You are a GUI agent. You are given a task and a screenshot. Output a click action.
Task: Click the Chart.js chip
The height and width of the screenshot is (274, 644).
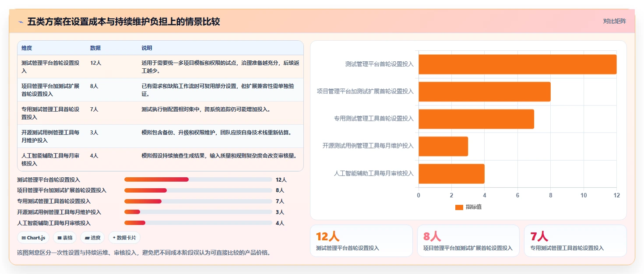[x=33, y=238]
